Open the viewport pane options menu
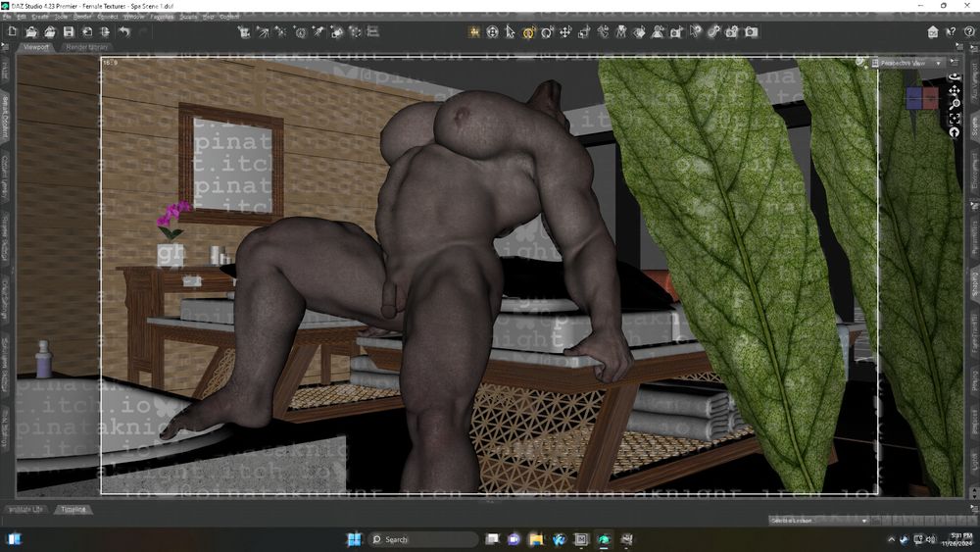 point(955,62)
